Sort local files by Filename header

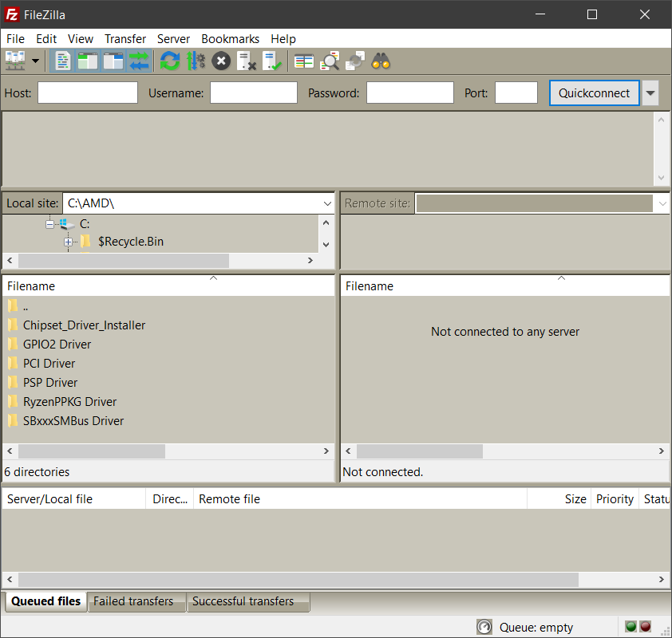(168, 286)
